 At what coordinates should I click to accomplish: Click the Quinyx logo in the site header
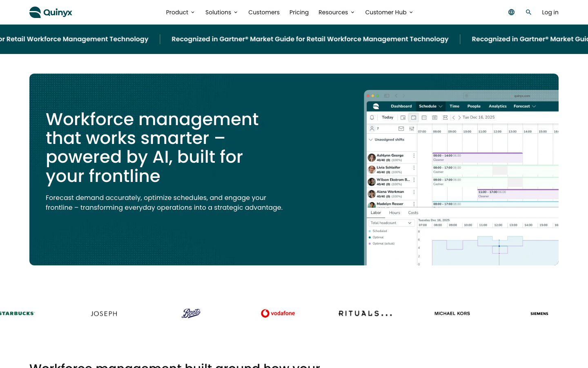click(x=51, y=12)
